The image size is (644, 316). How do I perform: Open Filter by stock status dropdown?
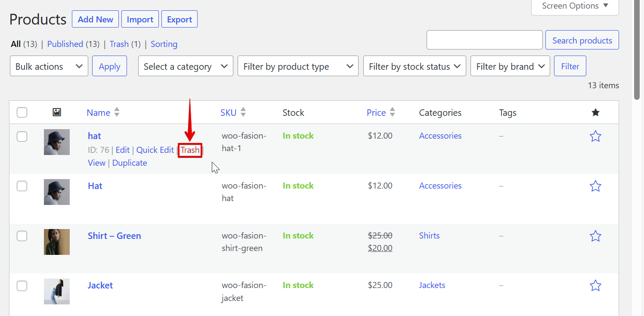[414, 66]
